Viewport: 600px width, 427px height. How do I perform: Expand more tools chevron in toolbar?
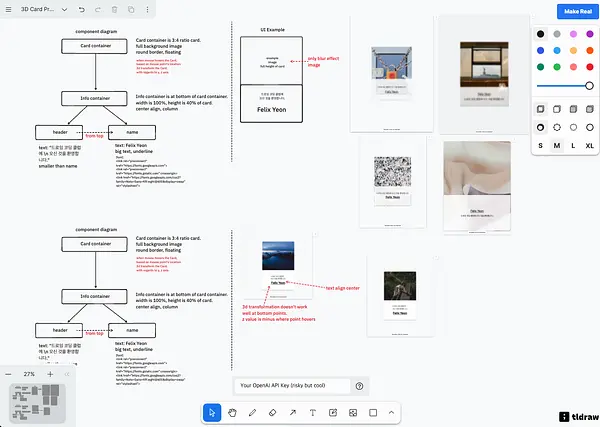click(x=391, y=412)
